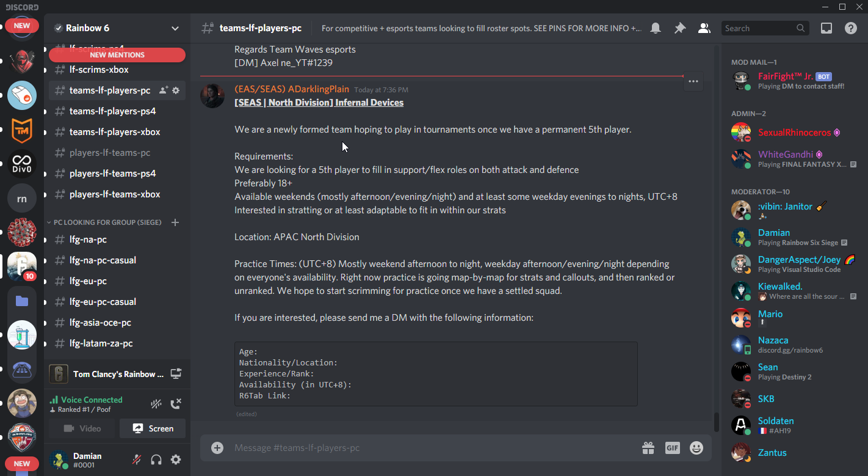The width and height of the screenshot is (868, 476).
Task: Open the Rainbow 6 server dropdown
Action: pos(175,28)
